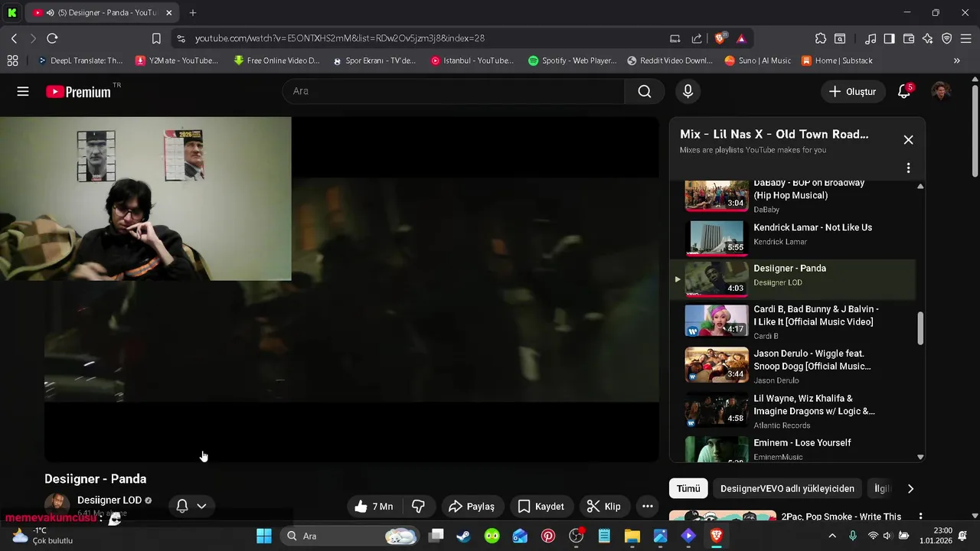Open Steam from the taskbar
980x551 pixels.
pos(463,536)
